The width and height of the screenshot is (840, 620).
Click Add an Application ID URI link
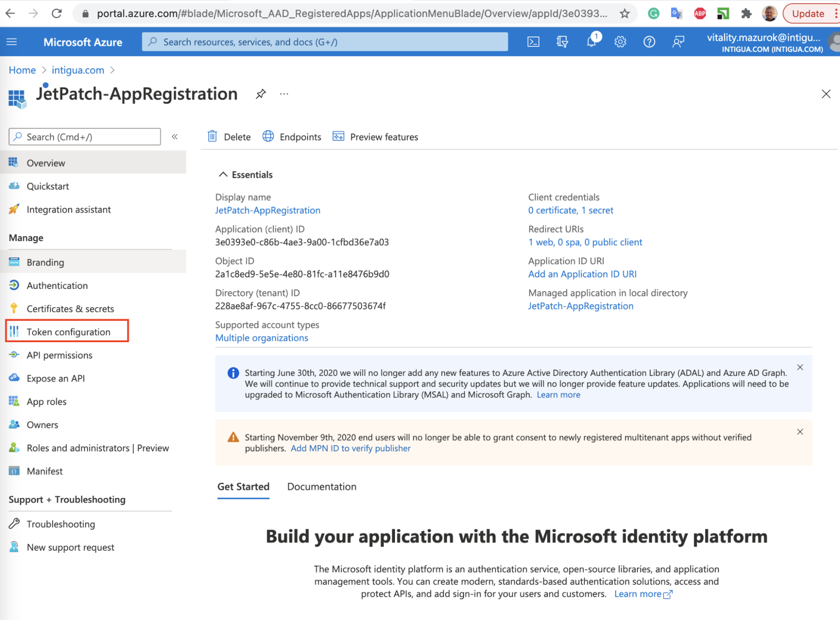point(582,274)
